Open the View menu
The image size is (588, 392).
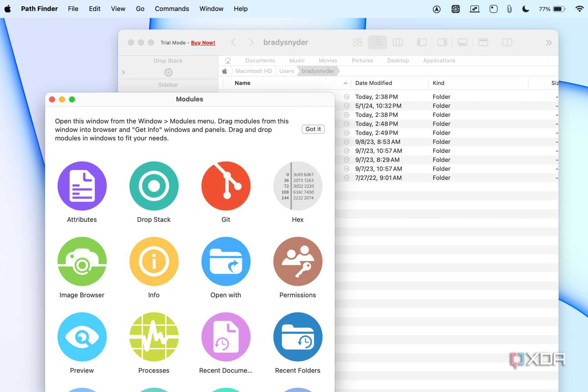118,9
